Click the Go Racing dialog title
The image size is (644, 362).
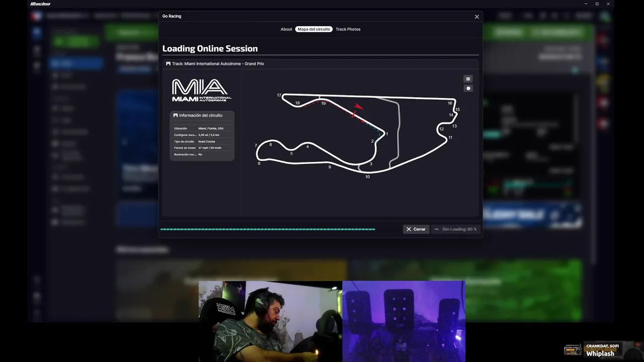point(172,16)
